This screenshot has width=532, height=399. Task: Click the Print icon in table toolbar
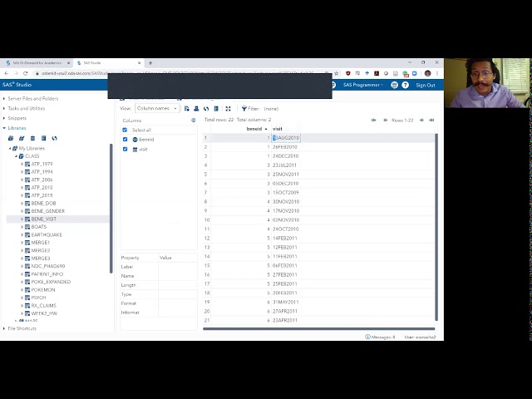pyautogui.click(x=196, y=109)
